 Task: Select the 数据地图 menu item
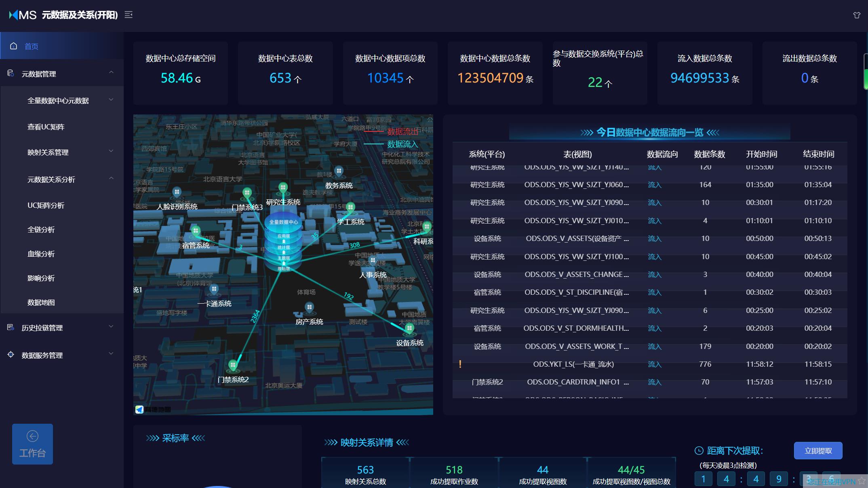(x=41, y=302)
